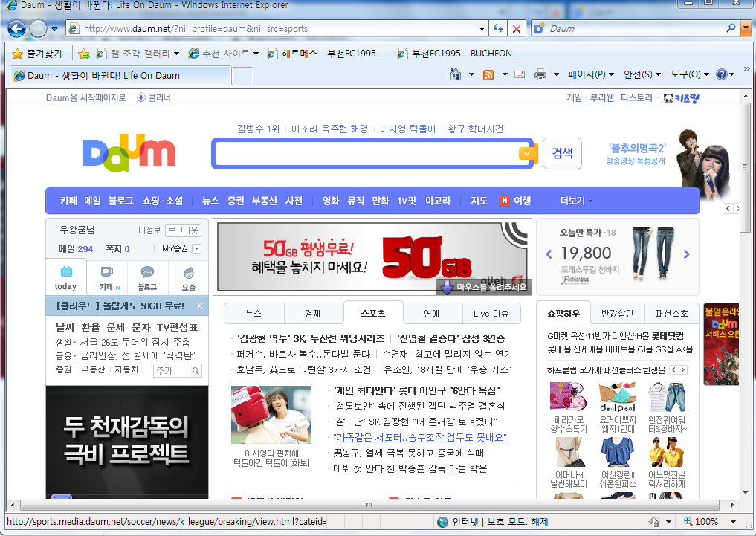Expand the MY증권 dropdown arrow
The width and height of the screenshot is (756, 536).
pyautogui.click(x=197, y=249)
